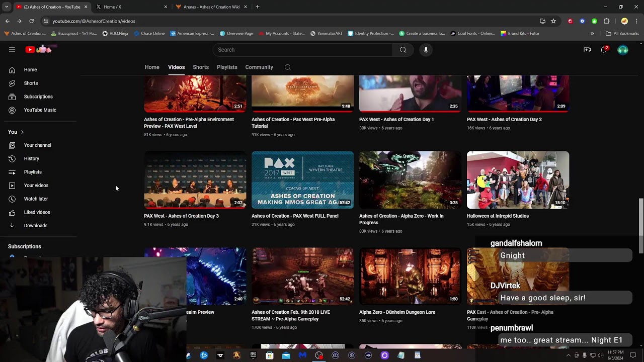Open PAX West Day 3 video thumbnail
The width and height of the screenshot is (644, 362).
tap(195, 180)
